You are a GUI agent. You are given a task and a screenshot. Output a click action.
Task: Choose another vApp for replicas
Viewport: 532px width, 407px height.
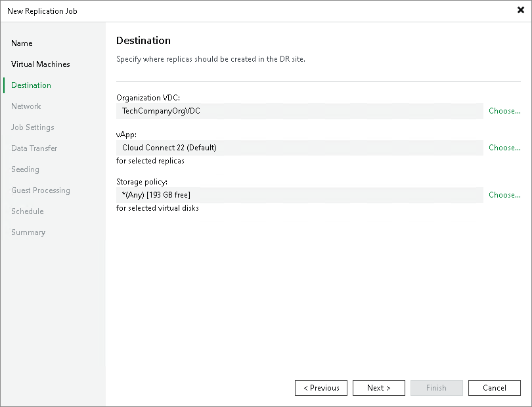point(504,148)
